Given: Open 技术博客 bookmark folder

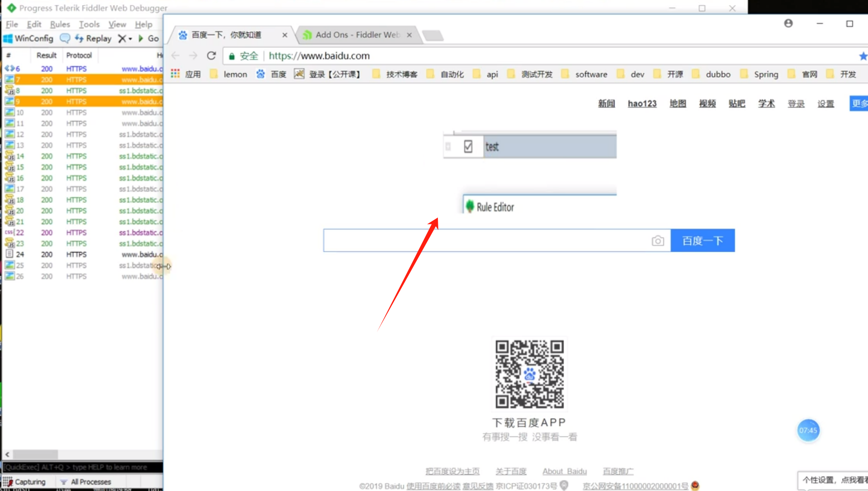Looking at the screenshot, I should click(395, 74).
